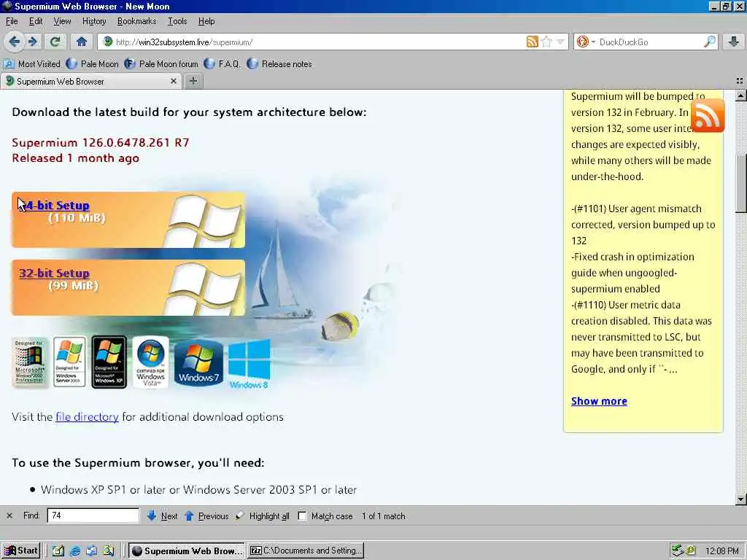
Task: Close the Find bar with X
Action: (x=9, y=516)
